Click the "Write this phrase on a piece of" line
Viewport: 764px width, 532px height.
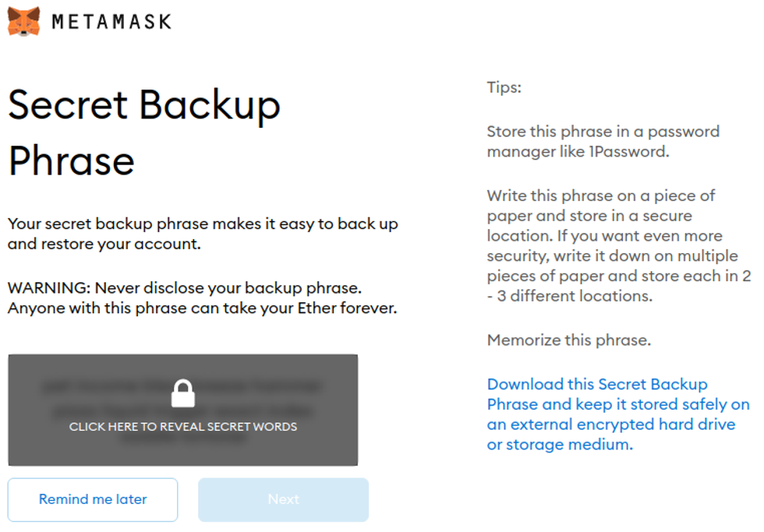coord(600,196)
